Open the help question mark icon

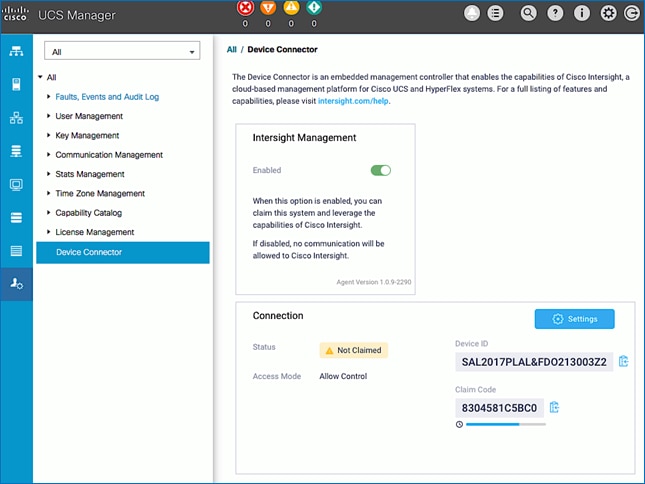555,13
